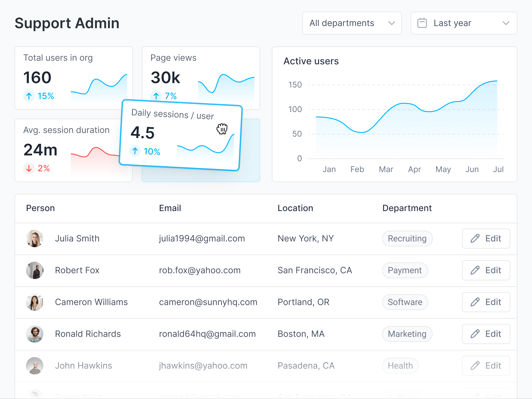Click pencil icon in Julia Smith's row
The width and height of the screenshot is (532, 399).
(x=475, y=239)
